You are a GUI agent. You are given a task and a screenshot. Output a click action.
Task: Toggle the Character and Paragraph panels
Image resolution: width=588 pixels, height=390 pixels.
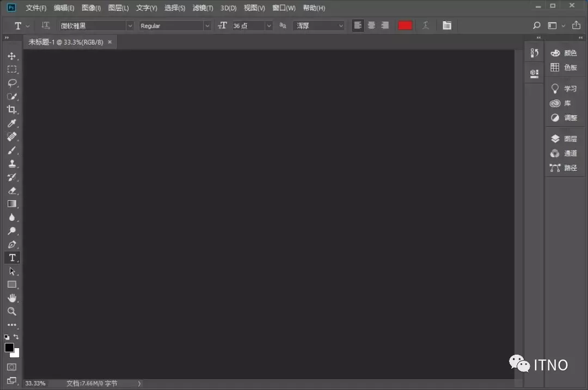click(446, 26)
